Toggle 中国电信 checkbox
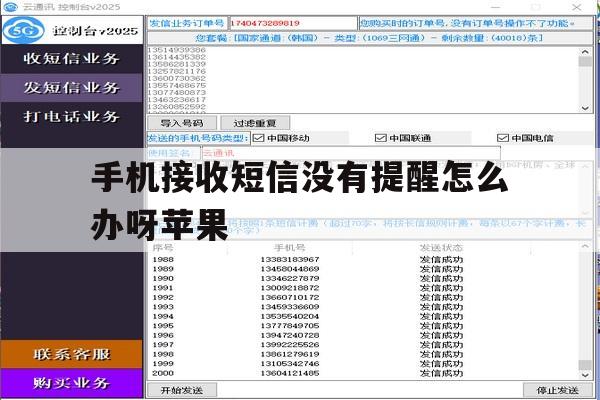Image resolution: width=600 pixels, height=400 pixels. (x=502, y=138)
